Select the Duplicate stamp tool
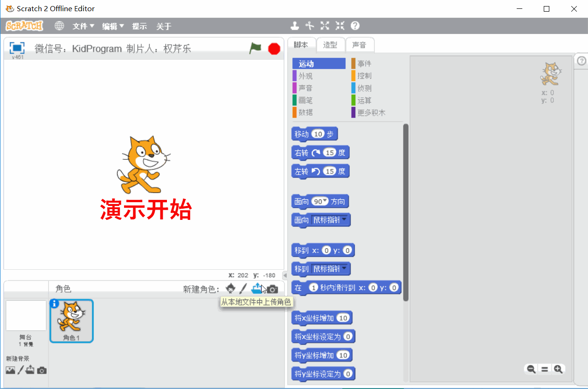Viewport: 588px width, 389px height. pos(295,26)
